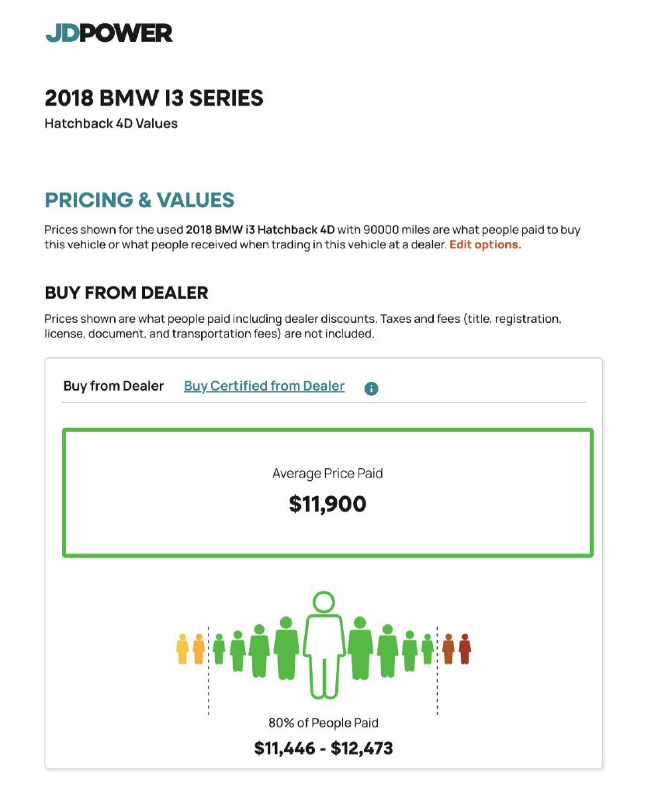Screen dimensions: 672x795
Task: Click the BUY FROM DEALER section heading
Action: (126, 293)
